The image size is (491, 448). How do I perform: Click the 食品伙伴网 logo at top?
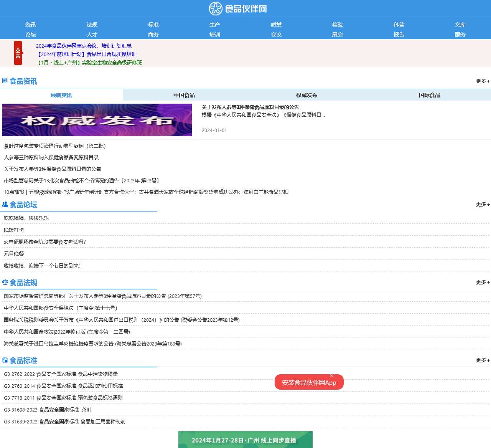pos(238,8)
